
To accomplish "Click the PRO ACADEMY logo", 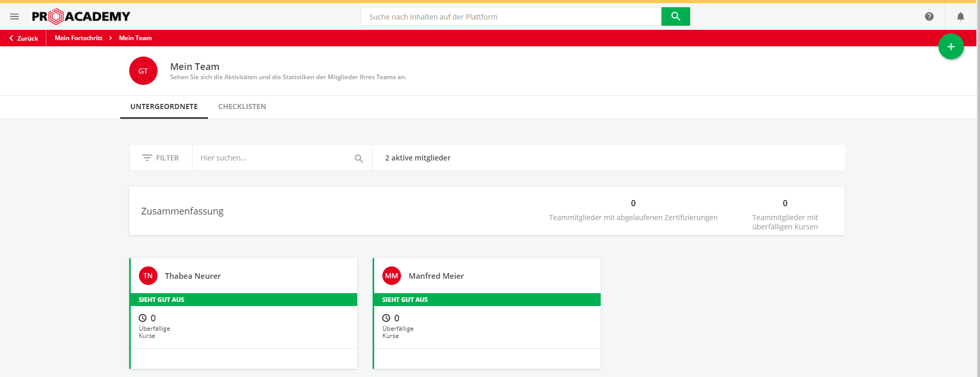I will point(81,16).
